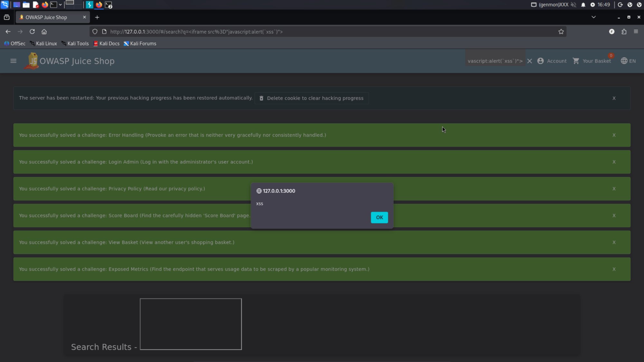Image resolution: width=644 pixels, height=362 pixels.
Task: Click the embedded iframe box in search results
Action: tap(191, 324)
